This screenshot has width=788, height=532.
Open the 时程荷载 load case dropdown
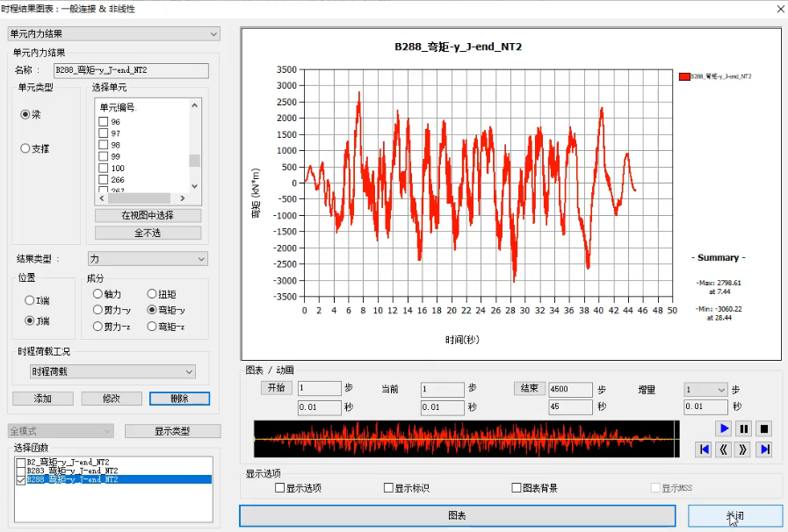click(112, 371)
